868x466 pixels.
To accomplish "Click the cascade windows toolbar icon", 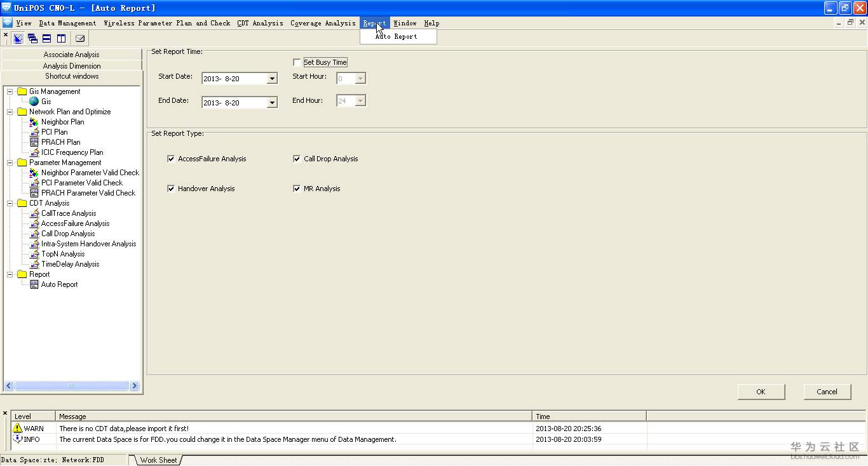I will (32, 39).
